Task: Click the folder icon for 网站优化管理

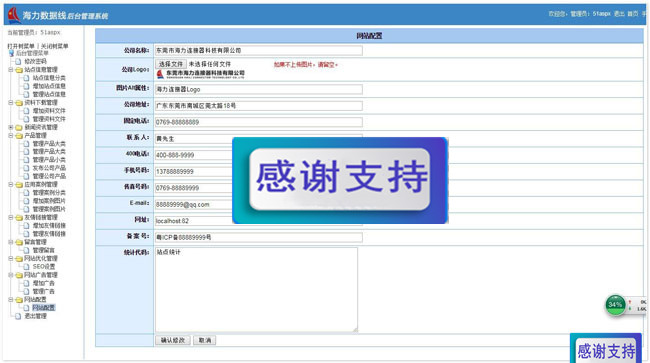Action: point(19,259)
